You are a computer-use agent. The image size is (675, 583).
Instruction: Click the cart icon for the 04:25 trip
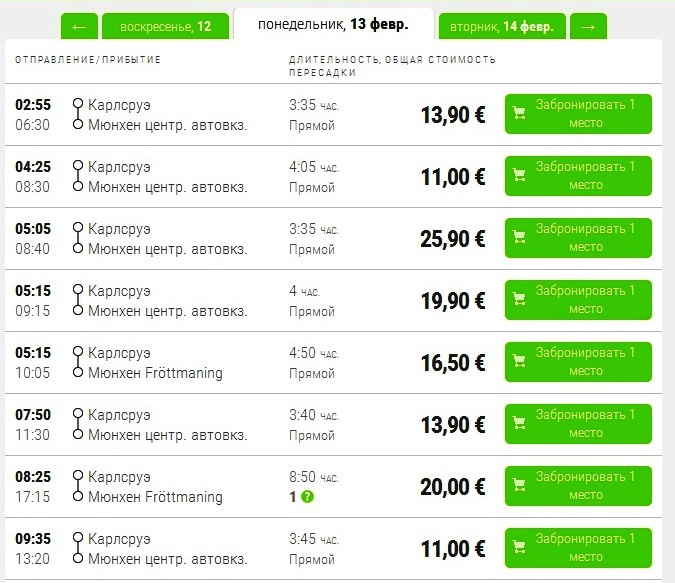(519, 176)
